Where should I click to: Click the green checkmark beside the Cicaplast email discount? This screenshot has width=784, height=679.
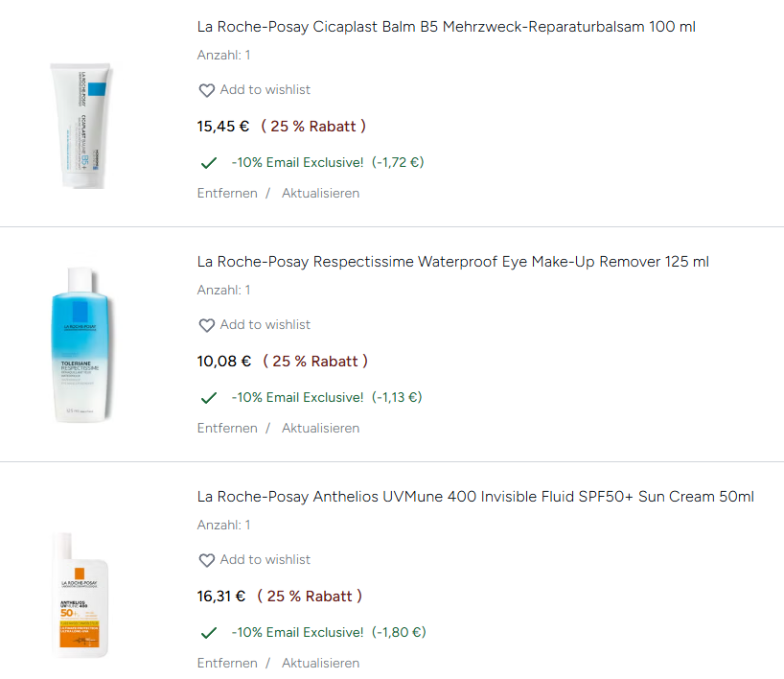click(208, 163)
